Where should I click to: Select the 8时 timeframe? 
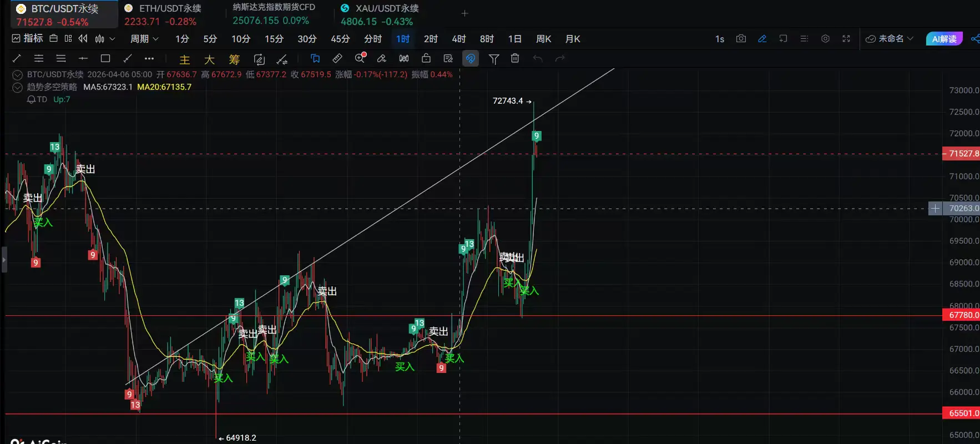pos(487,39)
